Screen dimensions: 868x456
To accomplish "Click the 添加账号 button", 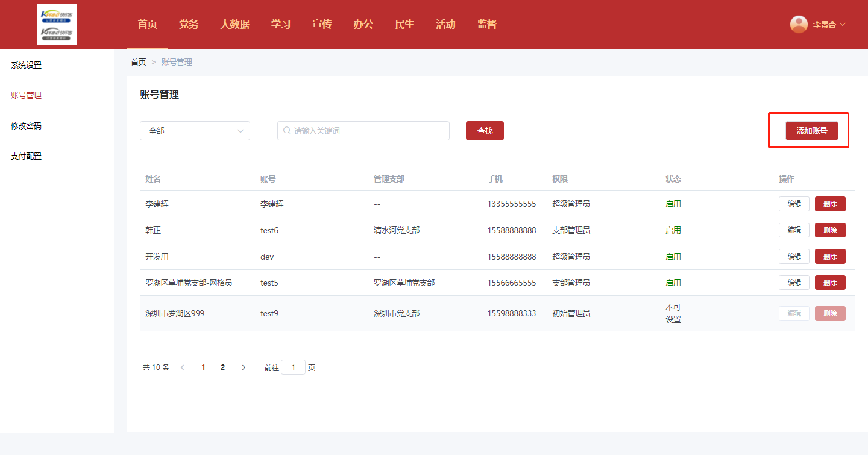I will pos(811,131).
